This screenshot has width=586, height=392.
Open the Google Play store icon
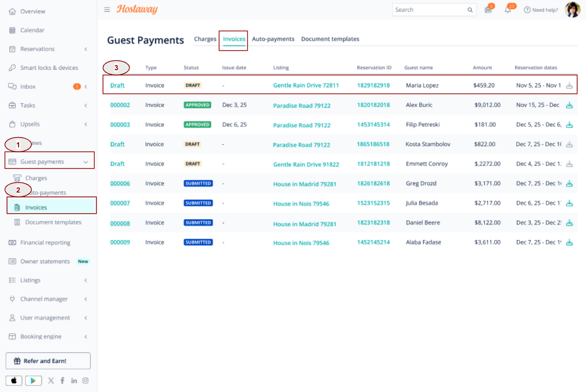(x=33, y=380)
